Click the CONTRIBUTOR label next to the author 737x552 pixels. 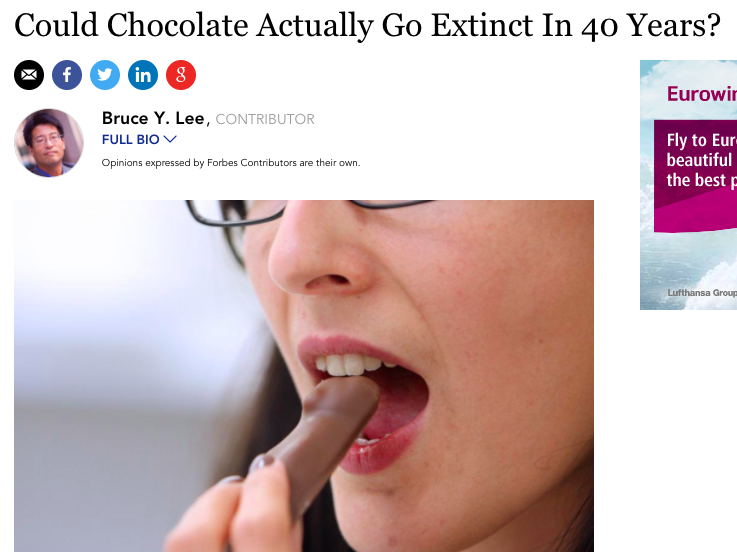pos(265,119)
